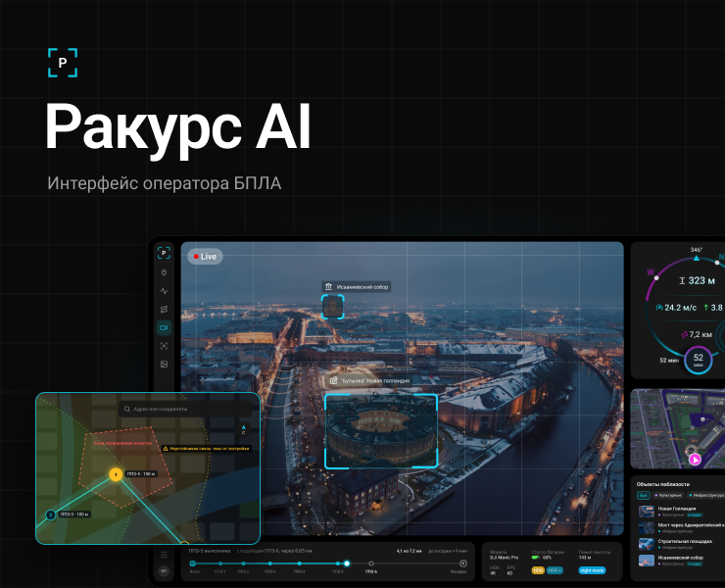725x588 pixels.
Task: Select yellow waypoint 4 on the map
Action: click(x=116, y=474)
